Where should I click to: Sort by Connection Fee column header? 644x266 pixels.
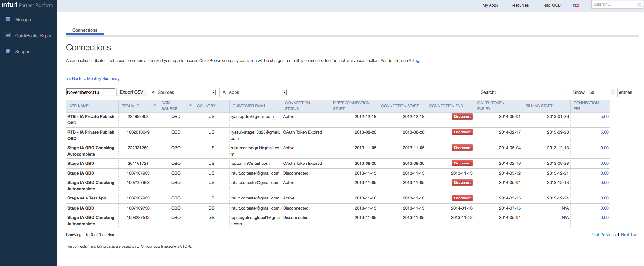click(x=590, y=106)
